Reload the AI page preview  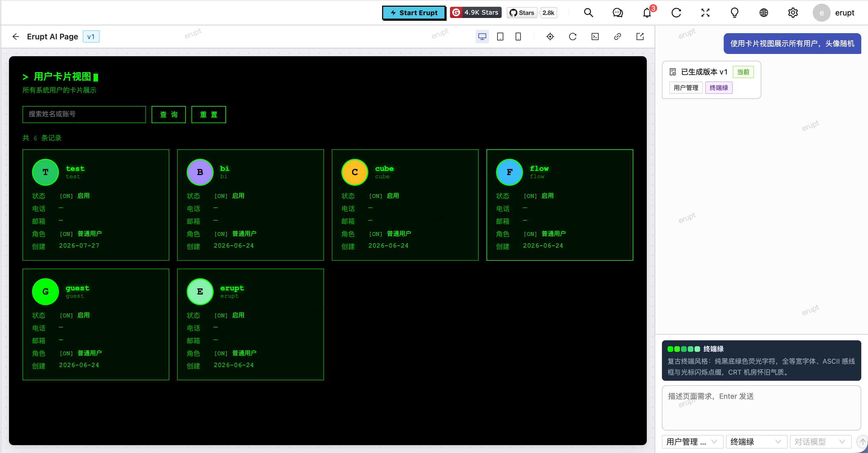(x=572, y=37)
